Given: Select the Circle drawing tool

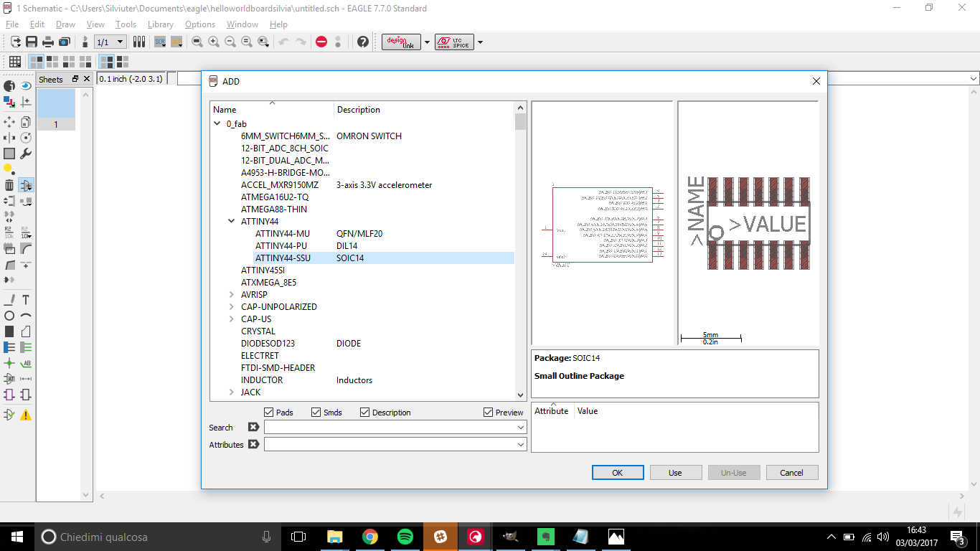Looking at the screenshot, I should (9, 316).
